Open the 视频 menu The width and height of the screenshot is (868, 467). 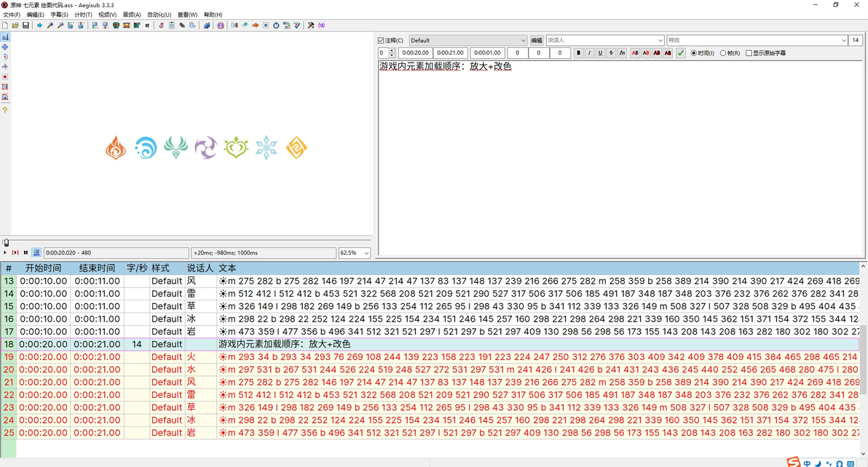pos(107,15)
